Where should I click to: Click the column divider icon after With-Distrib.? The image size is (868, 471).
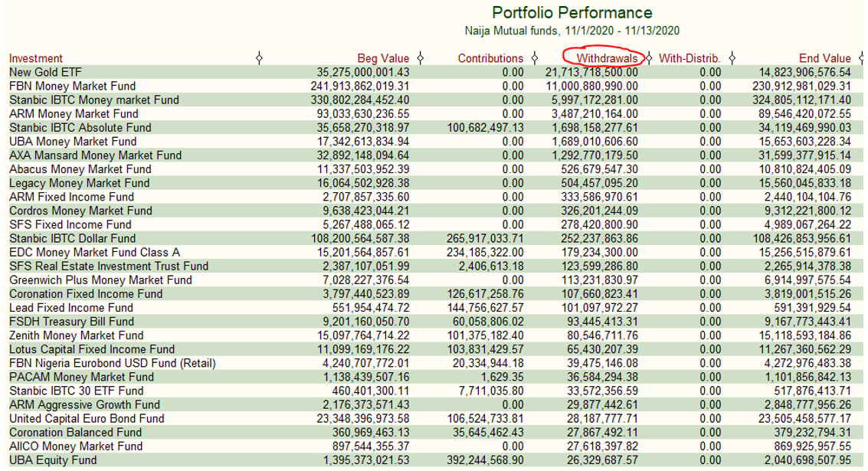pos(732,57)
